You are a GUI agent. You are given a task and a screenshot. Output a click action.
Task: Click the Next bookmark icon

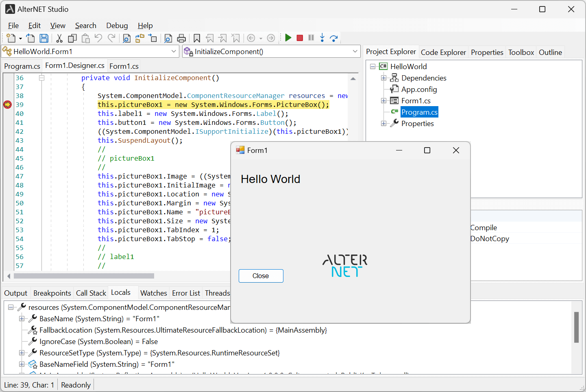click(x=223, y=38)
